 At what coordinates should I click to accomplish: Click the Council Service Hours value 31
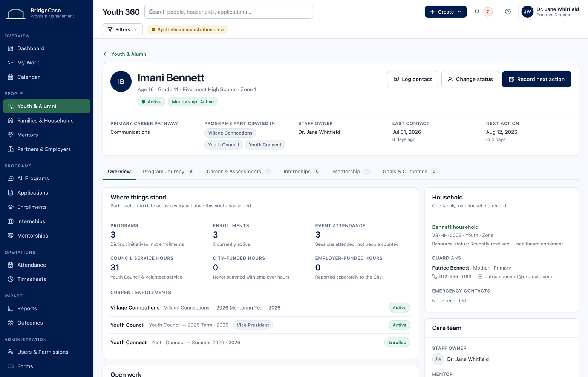[115, 268]
